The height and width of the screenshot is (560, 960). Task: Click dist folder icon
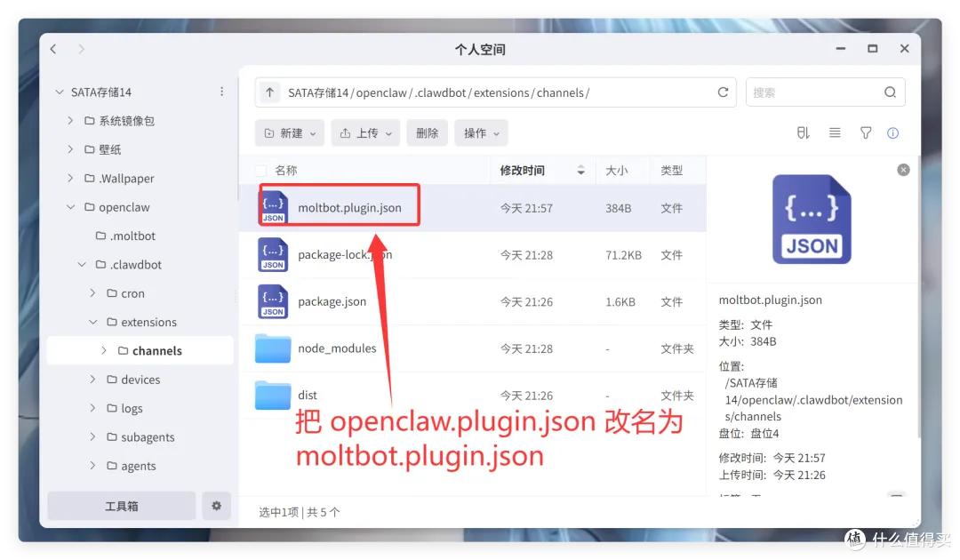(x=273, y=395)
